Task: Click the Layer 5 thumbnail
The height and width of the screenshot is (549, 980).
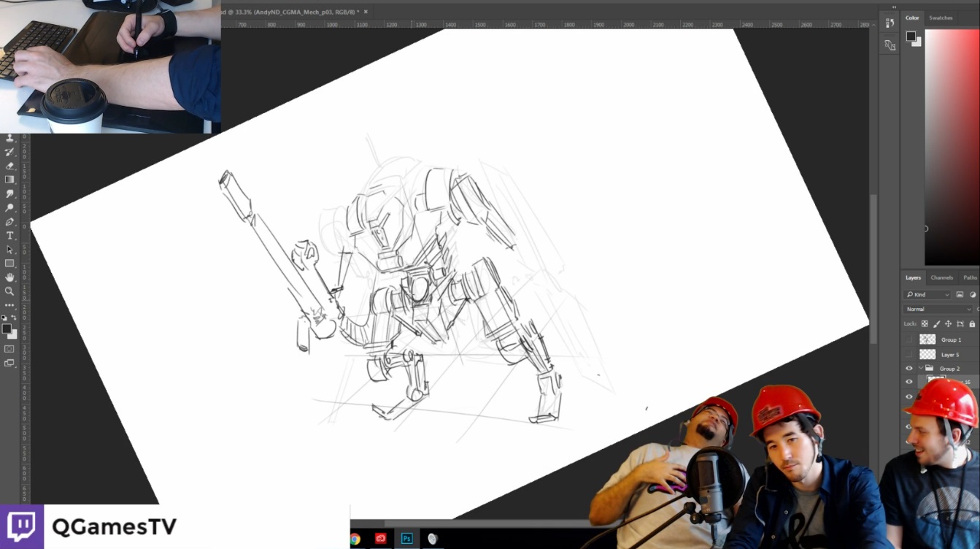Action: [x=927, y=354]
